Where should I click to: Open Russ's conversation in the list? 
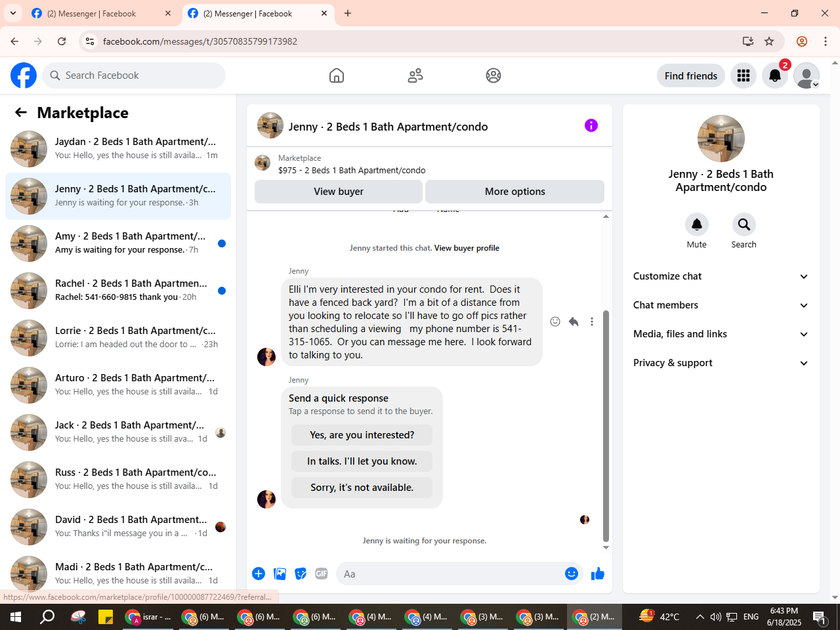118,480
